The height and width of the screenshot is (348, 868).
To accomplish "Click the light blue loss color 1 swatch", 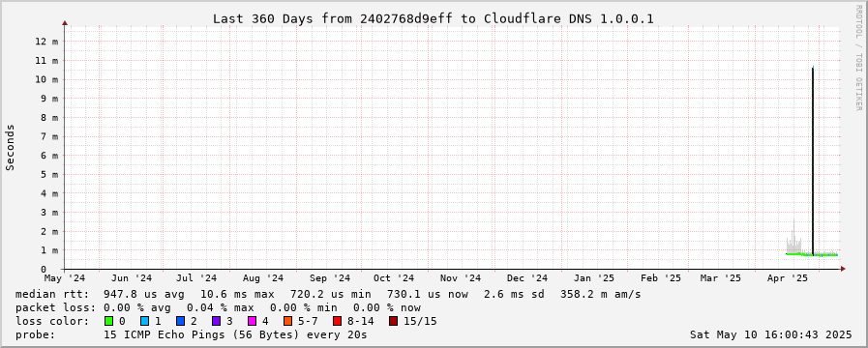I will pos(144,321).
